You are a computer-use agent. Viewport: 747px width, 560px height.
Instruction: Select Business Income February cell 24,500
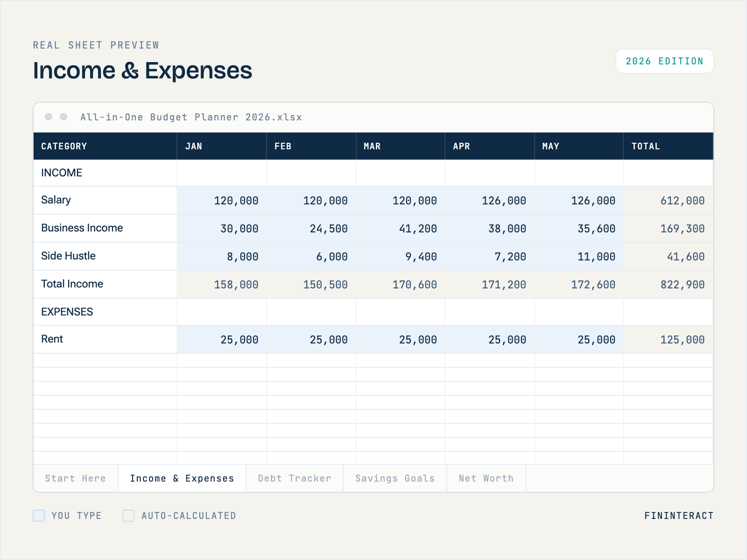click(x=311, y=228)
